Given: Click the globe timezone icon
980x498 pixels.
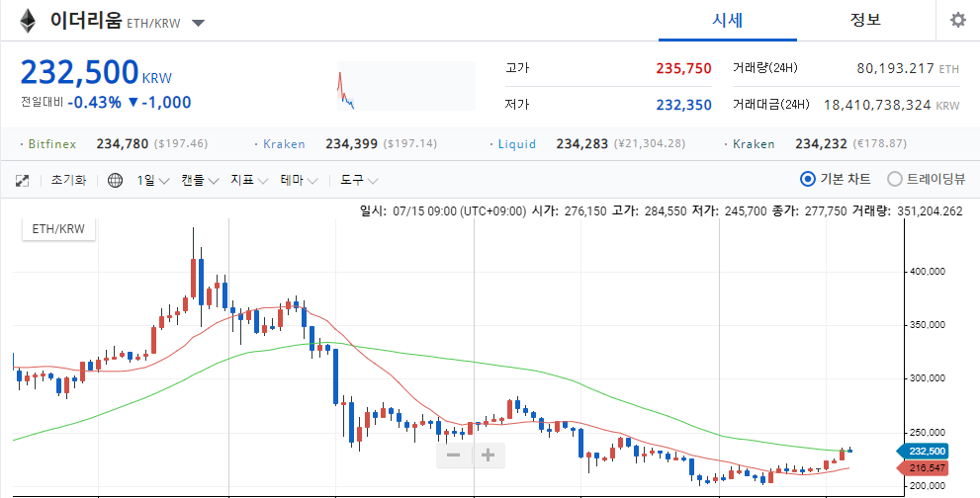Looking at the screenshot, I should coord(115,181).
